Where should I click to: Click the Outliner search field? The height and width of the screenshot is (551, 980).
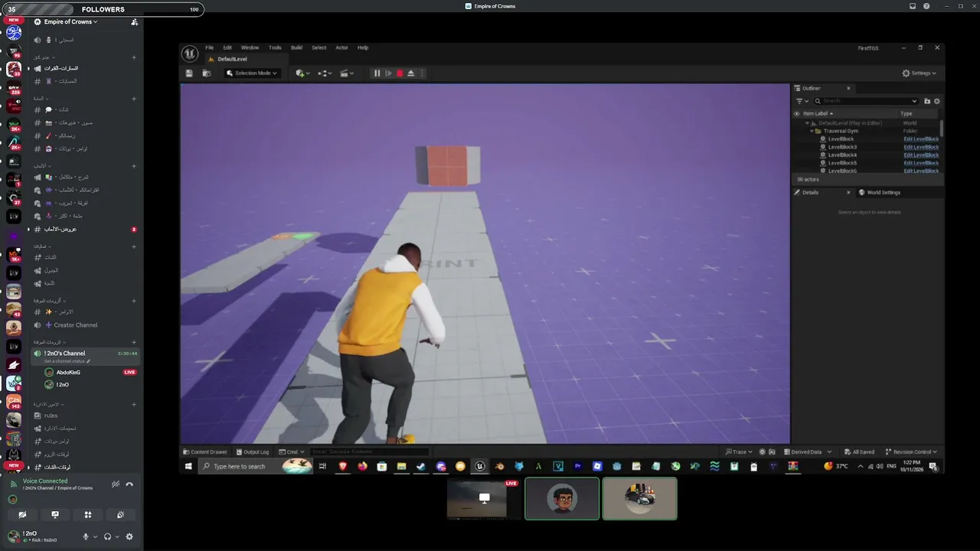(x=865, y=101)
